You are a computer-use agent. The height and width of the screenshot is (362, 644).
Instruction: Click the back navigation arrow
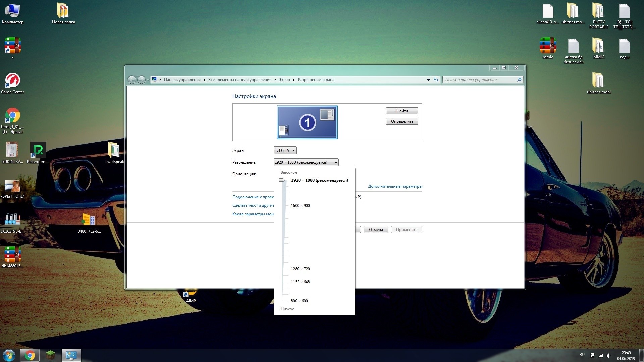[x=132, y=80]
